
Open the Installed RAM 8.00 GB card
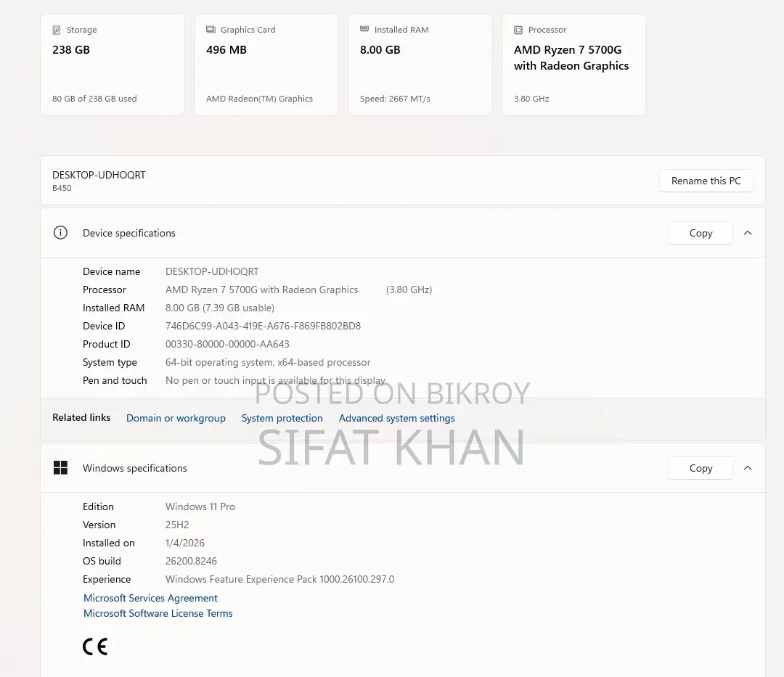coord(420,65)
